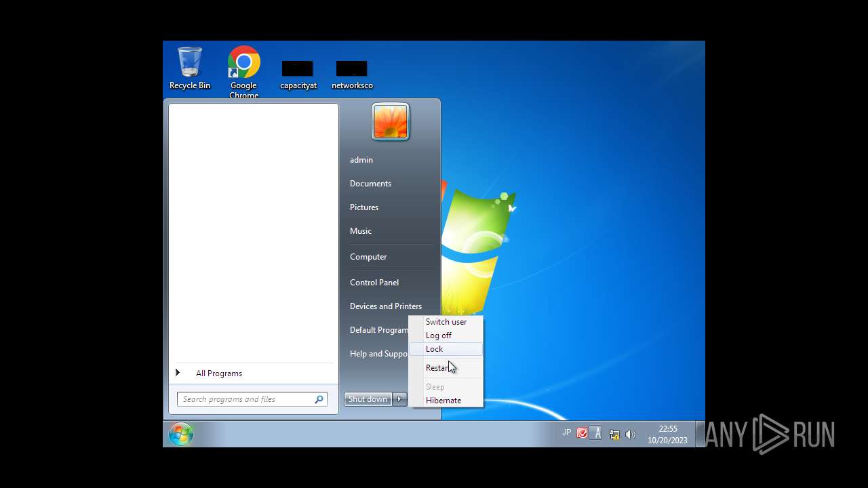This screenshot has width=868, height=488.
Task: Open Control Panel from Start menu
Action: pyautogui.click(x=374, y=283)
